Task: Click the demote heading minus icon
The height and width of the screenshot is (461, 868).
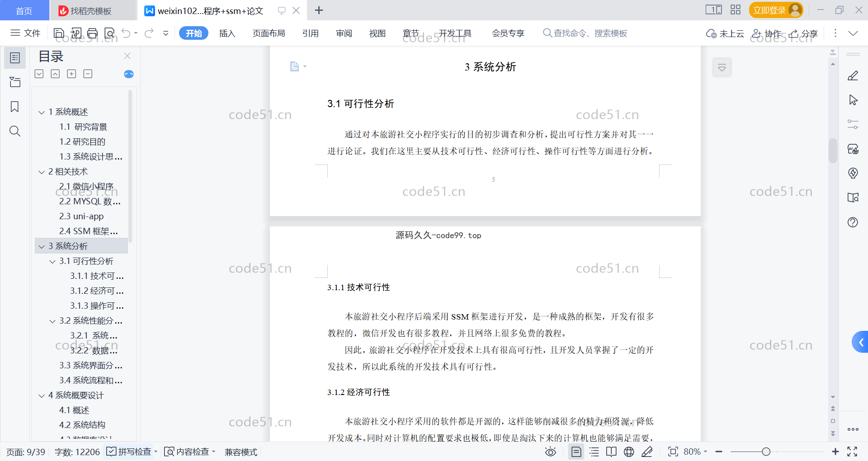Action: 88,74
